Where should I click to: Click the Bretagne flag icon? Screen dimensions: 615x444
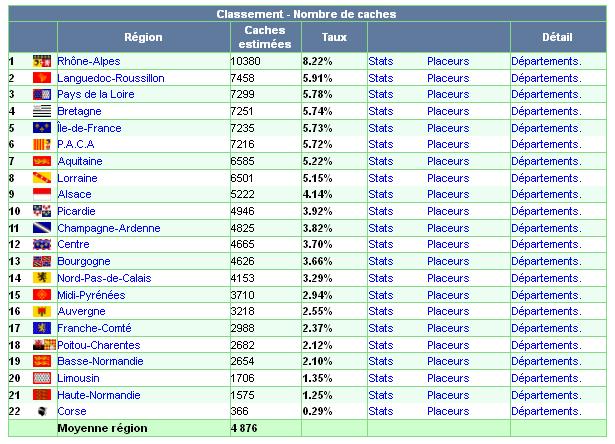tap(42, 111)
